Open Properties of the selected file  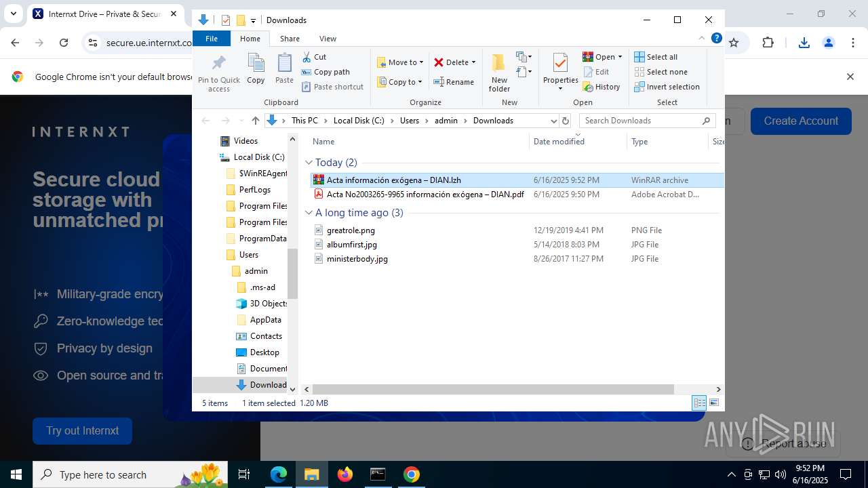pos(560,72)
